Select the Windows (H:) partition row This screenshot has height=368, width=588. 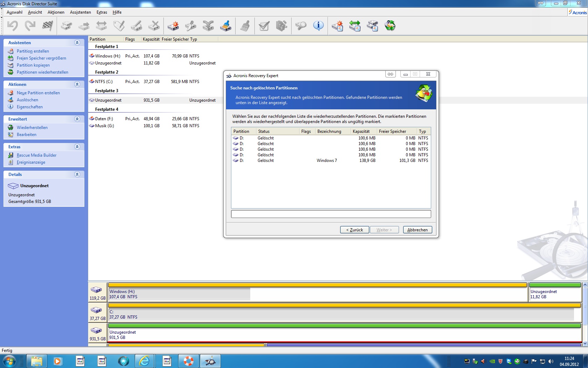(153, 56)
